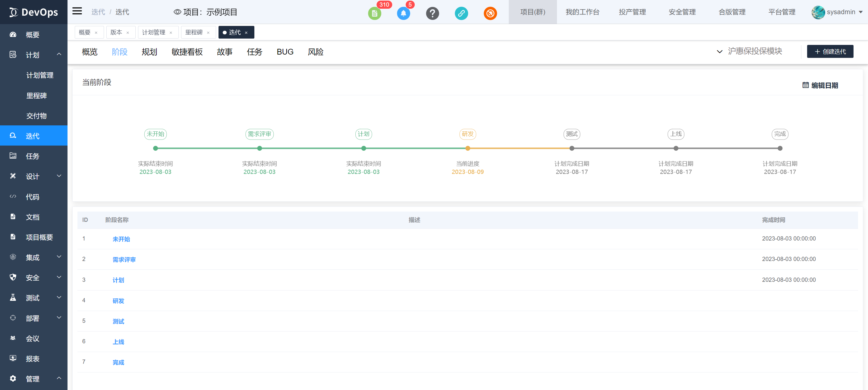Open the green document notifications icon
Viewport: 868px width, 390px height.
click(x=374, y=14)
